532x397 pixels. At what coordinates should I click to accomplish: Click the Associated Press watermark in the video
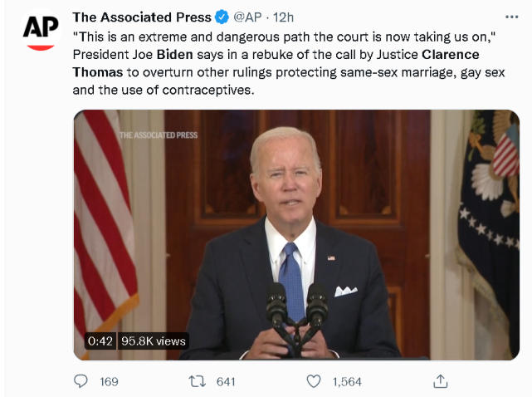point(158,135)
